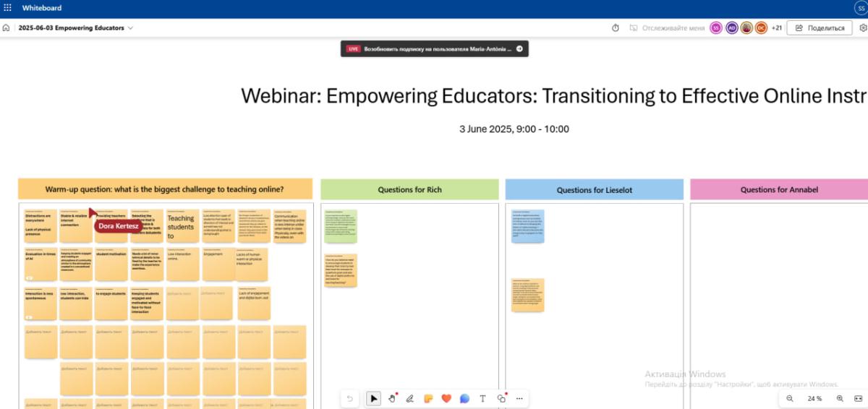Screen dimensions: 868x409
Task: Open the app launcher grid icon
Action: pos(7,8)
